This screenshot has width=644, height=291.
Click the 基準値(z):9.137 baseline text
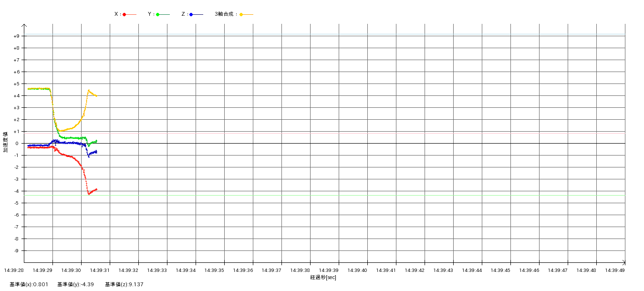click(x=124, y=284)
